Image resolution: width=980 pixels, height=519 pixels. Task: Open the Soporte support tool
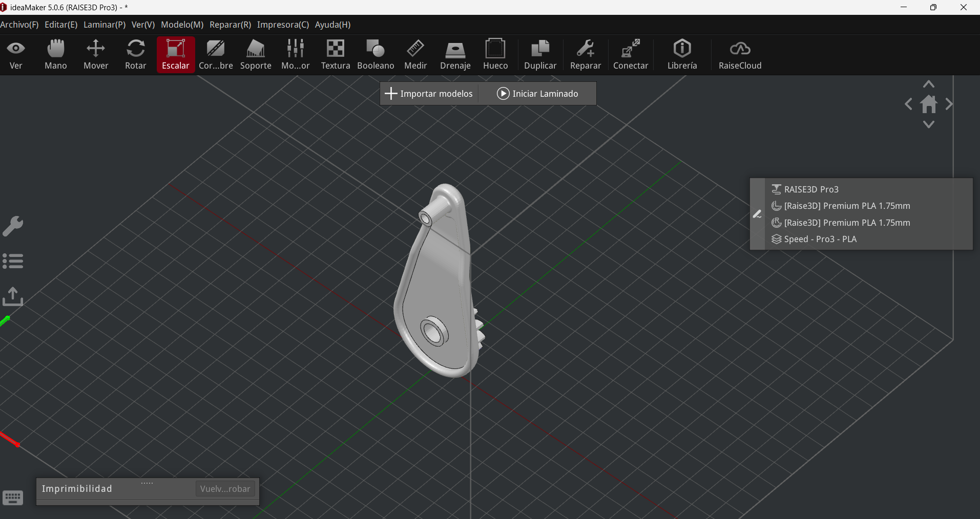tap(256, 55)
